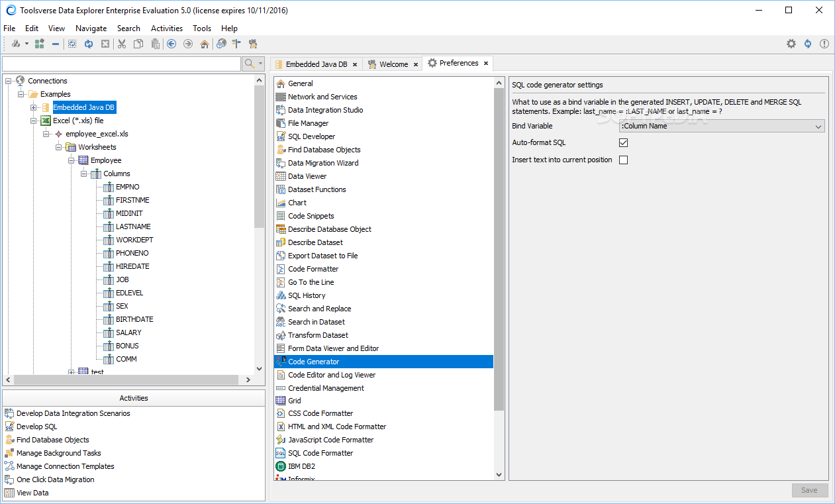Enable Insert text into current position checkbox
Viewport: 835px width, 504px height.
coord(623,160)
